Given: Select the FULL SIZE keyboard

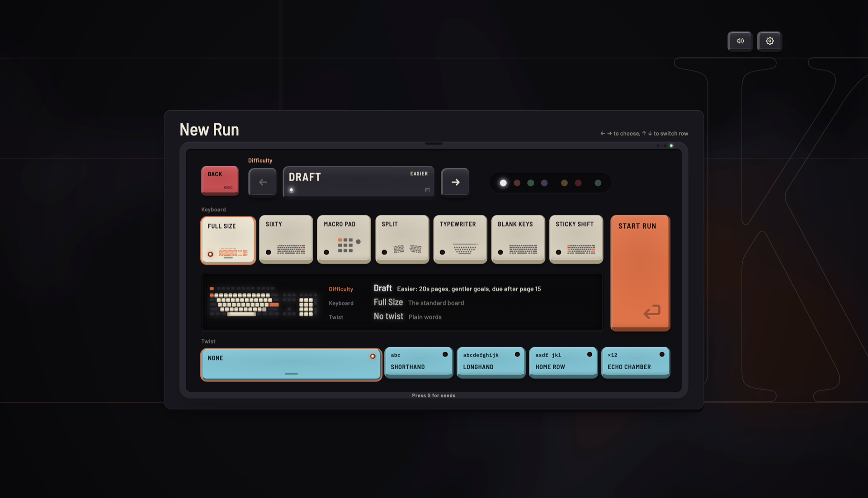Looking at the screenshot, I should click(228, 240).
